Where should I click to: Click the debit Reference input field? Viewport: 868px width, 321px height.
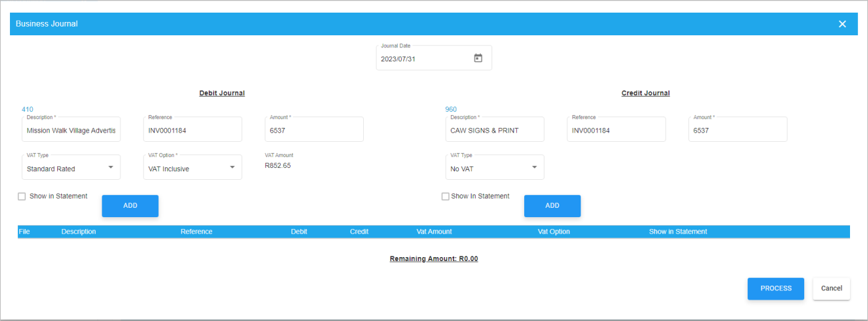click(193, 131)
